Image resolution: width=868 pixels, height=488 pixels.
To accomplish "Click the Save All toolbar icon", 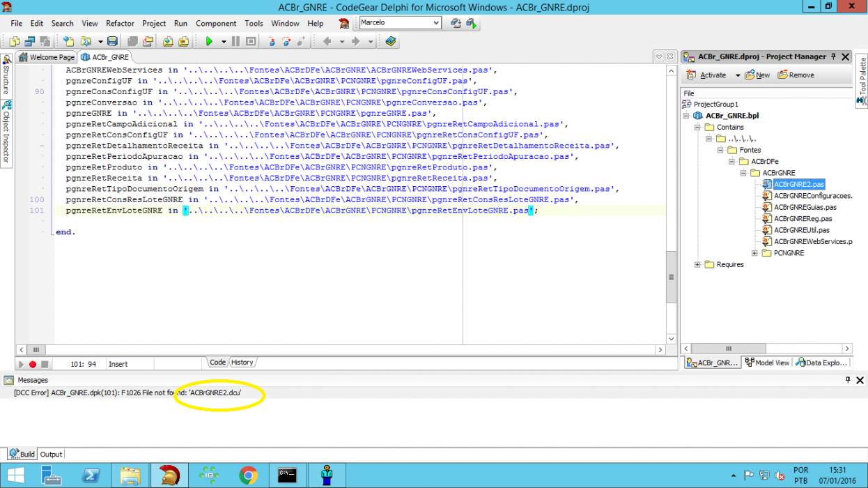I will 132,41.
